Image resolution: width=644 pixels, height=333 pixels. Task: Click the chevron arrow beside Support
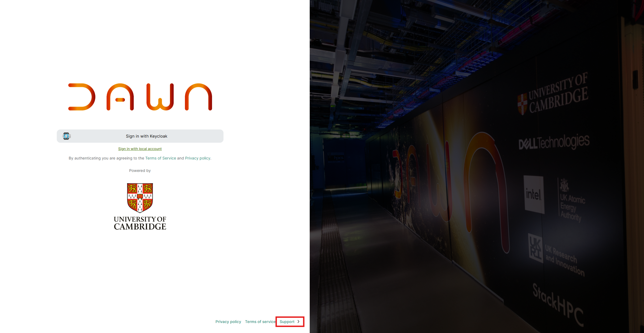(299, 322)
